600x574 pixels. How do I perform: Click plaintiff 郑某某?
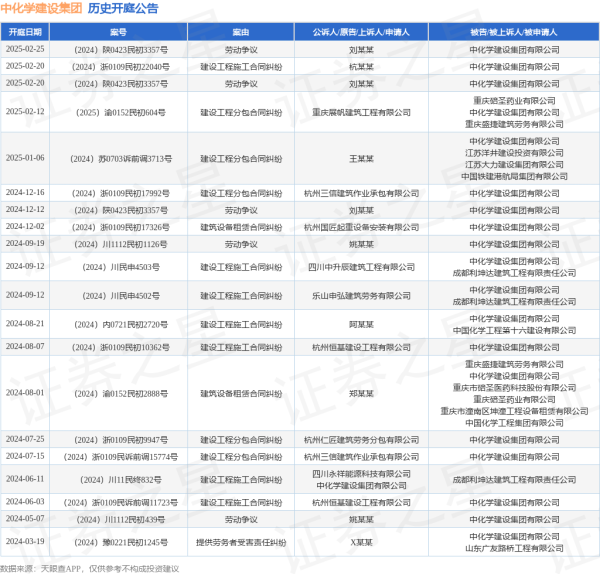tap(361, 394)
